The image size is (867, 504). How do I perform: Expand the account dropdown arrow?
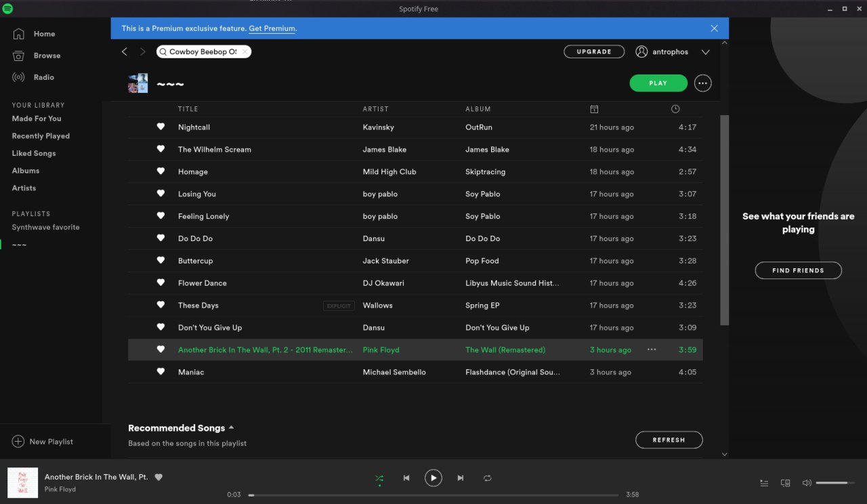[x=705, y=51]
